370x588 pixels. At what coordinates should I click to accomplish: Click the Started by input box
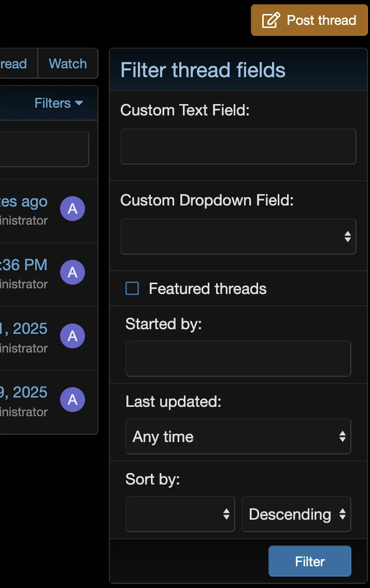click(x=238, y=358)
